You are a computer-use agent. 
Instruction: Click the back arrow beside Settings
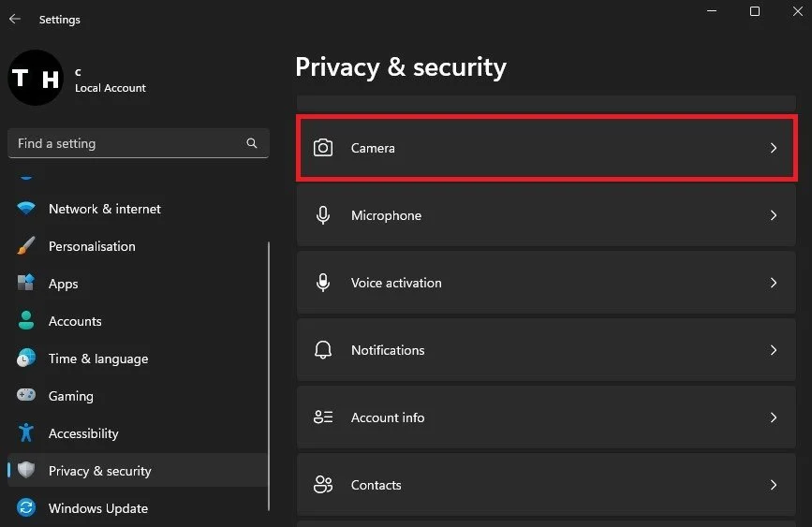pos(15,19)
